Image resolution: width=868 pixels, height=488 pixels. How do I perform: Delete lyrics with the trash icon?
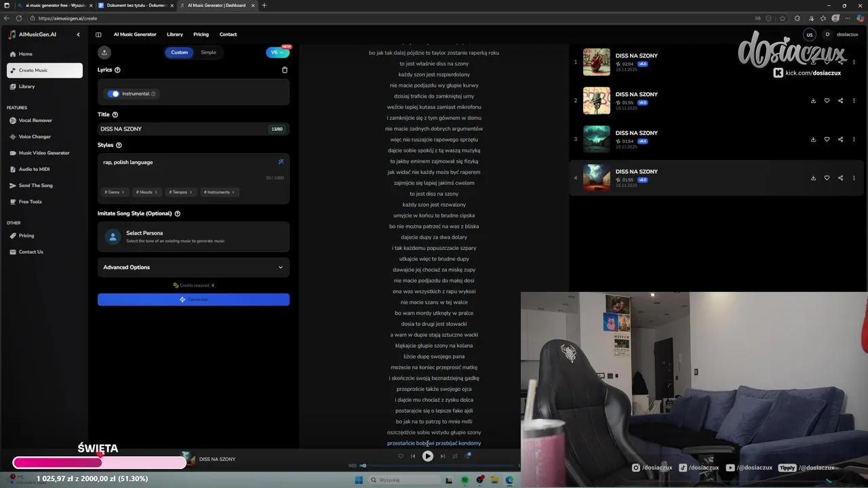285,70
